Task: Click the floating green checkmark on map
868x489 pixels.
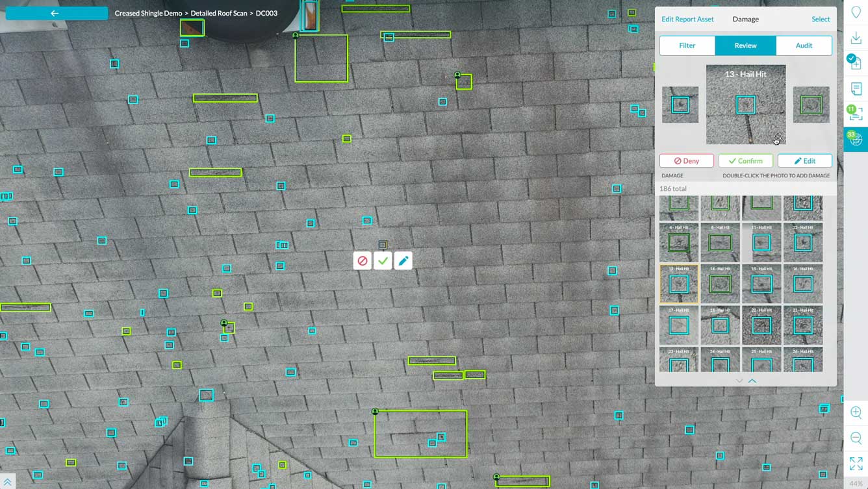Action: click(383, 261)
